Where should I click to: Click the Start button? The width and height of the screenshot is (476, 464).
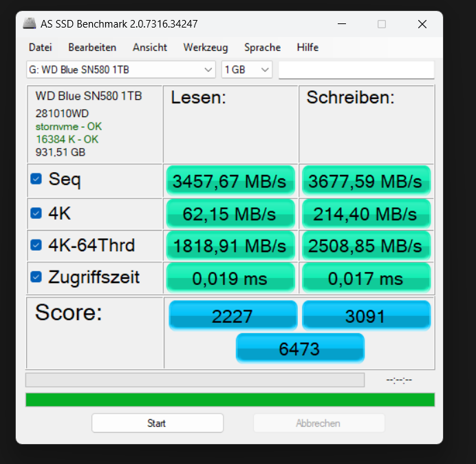click(158, 423)
